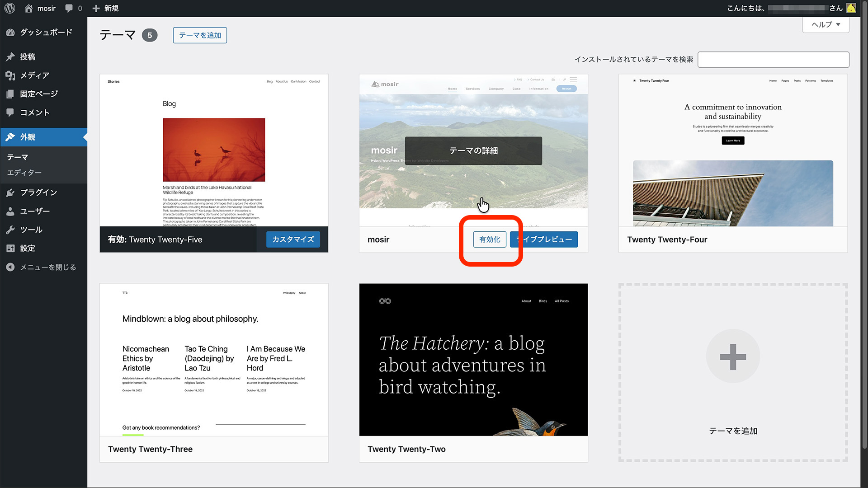
Task: Click 有効化 button for mosir theme
Action: [x=490, y=239]
